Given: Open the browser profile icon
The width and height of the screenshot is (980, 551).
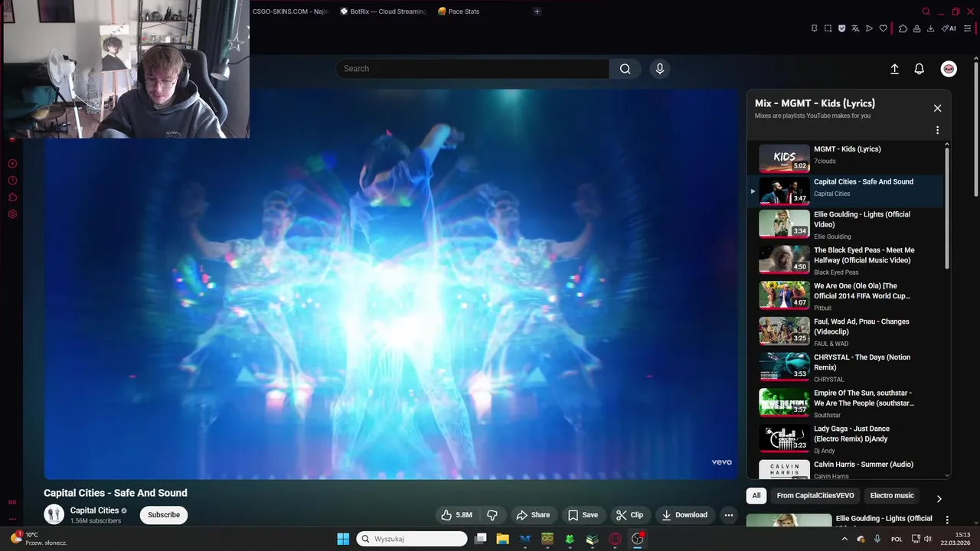Looking at the screenshot, I should [916, 28].
